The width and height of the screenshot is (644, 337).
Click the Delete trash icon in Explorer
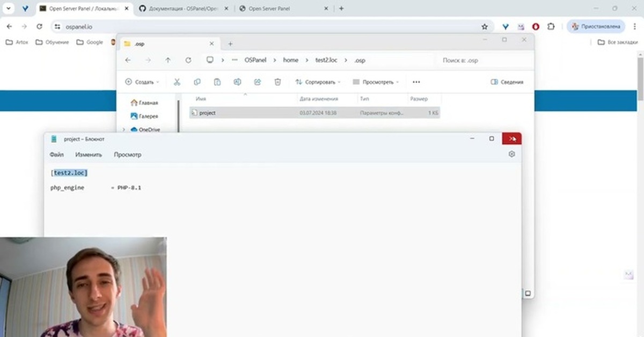(x=277, y=82)
